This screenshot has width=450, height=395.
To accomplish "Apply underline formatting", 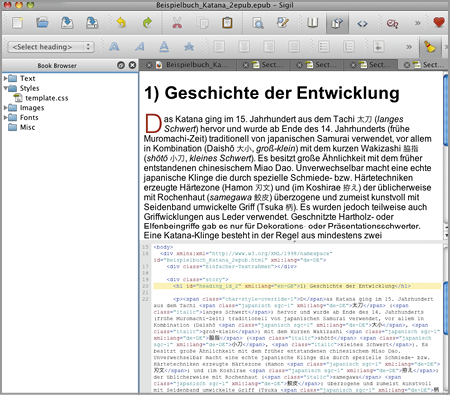I will pos(164,47).
